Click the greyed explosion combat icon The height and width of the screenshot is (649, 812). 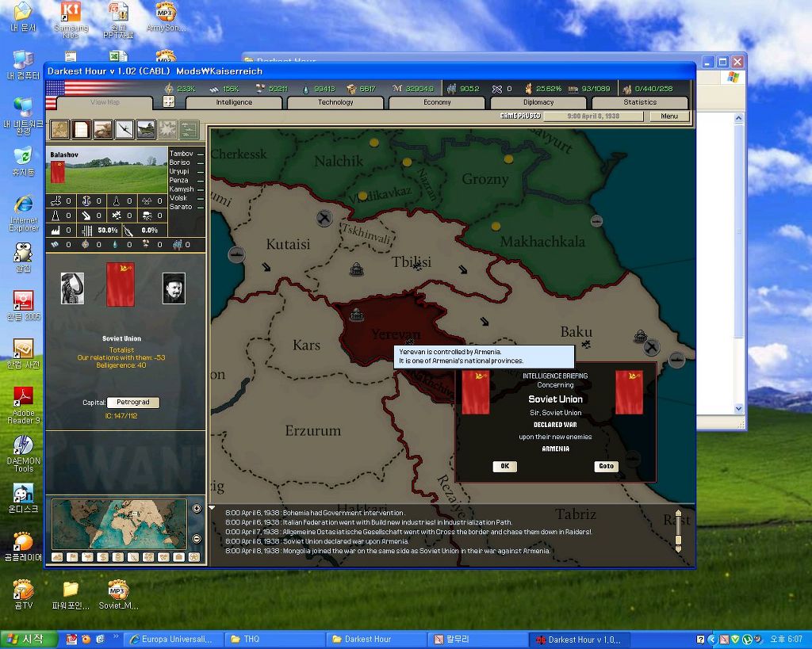pos(167,129)
